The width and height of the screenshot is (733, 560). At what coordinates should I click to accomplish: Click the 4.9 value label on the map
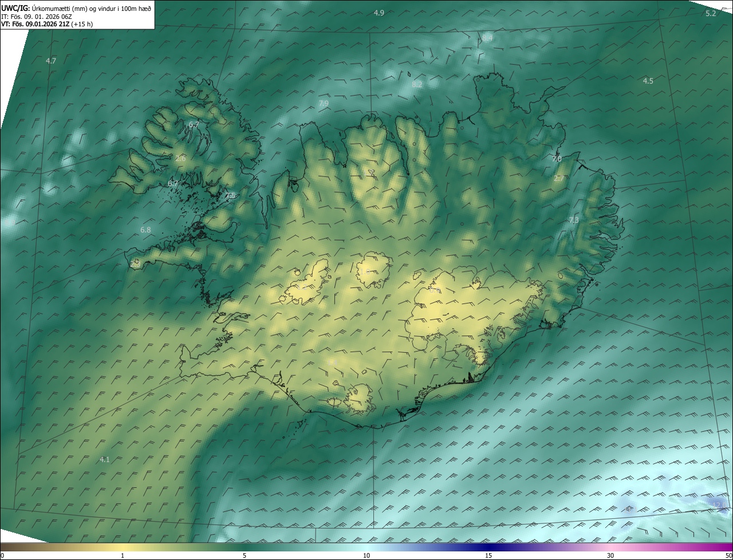pyautogui.click(x=379, y=13)
